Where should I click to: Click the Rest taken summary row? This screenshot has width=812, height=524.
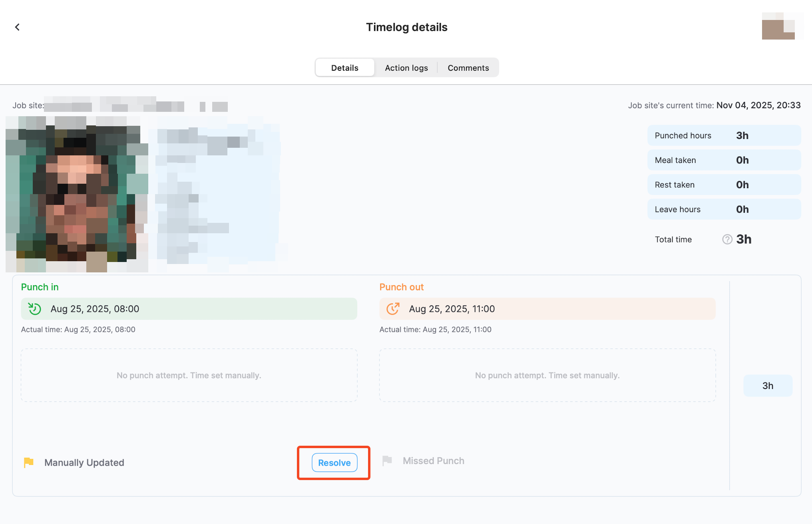pyautogui.click(x=724, y=185)
